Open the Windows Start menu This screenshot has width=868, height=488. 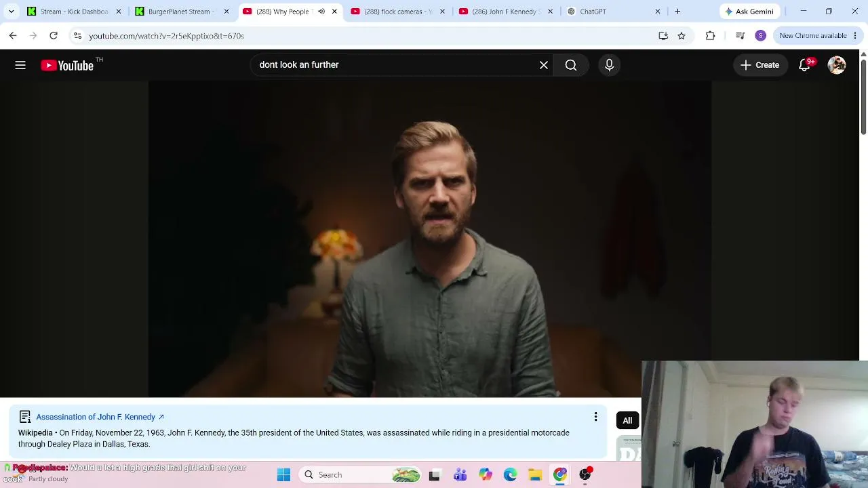point(283,475)
